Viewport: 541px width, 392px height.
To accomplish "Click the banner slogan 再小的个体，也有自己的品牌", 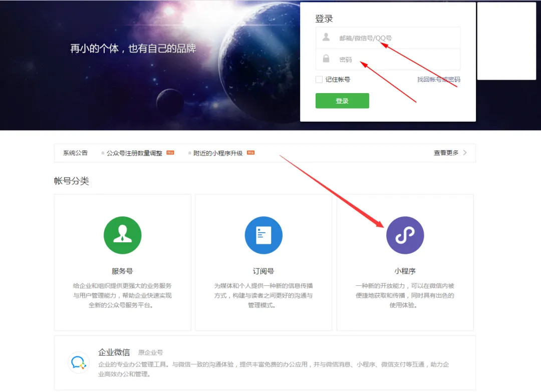I will coord(133,48).
